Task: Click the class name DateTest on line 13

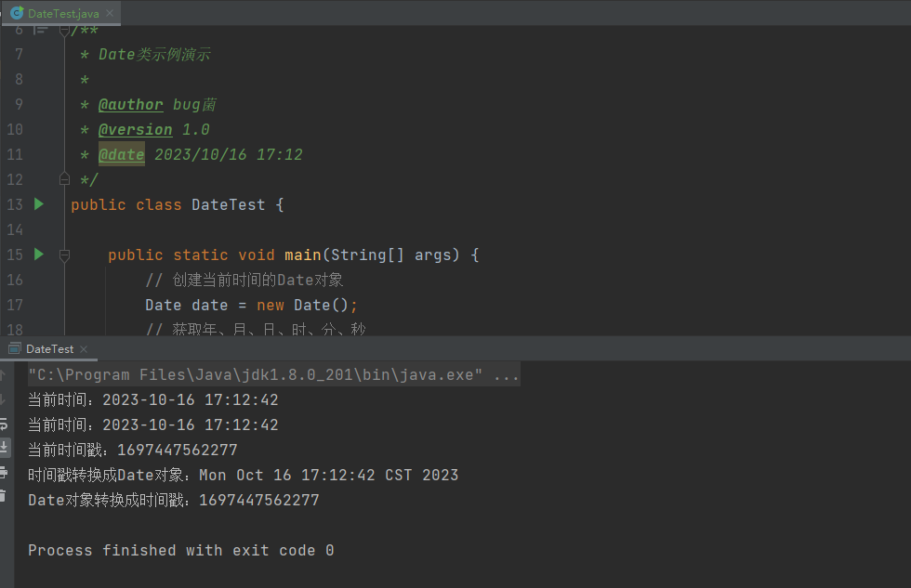Action: pyautogui.click(x=229, y=205)
